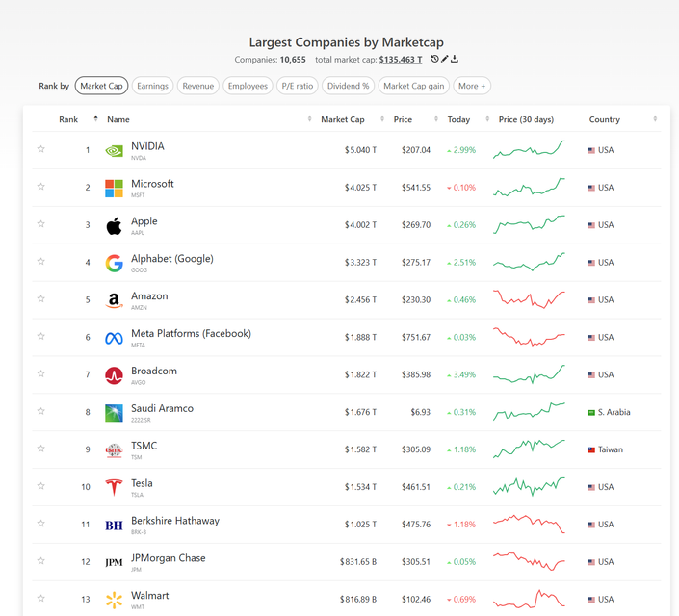
Task: Star Apple as a favorite
Action: pos(41,224)
